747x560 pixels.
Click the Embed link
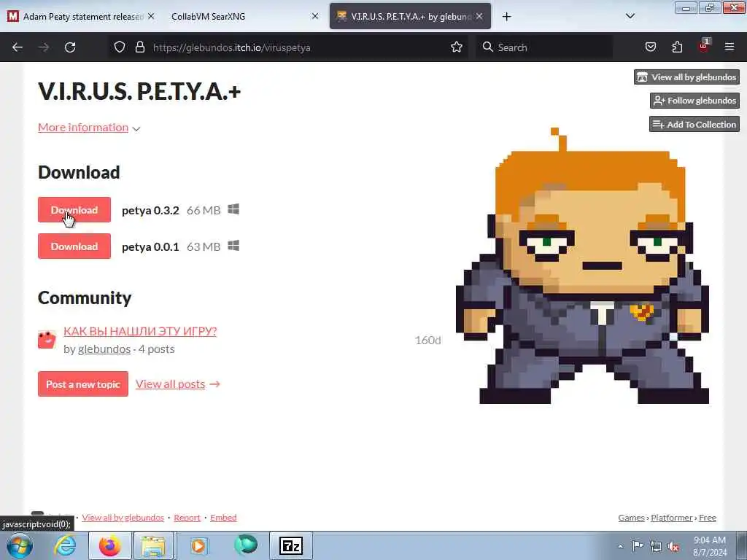[x=223, y=518]
